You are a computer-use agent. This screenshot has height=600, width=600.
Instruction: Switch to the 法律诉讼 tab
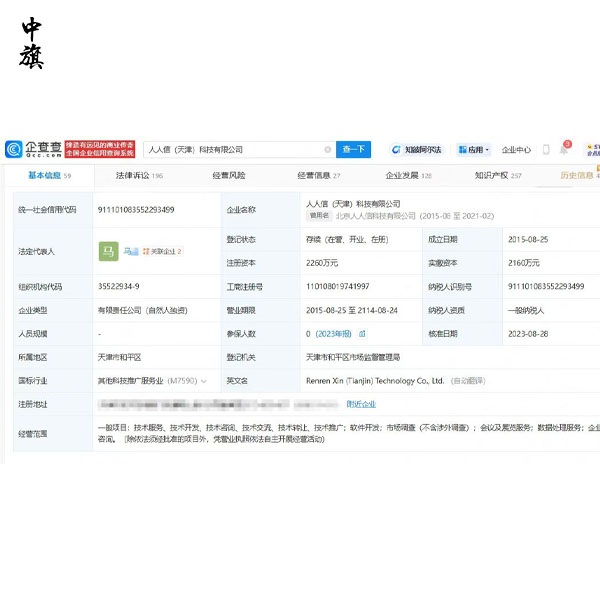tap(139, 175)
